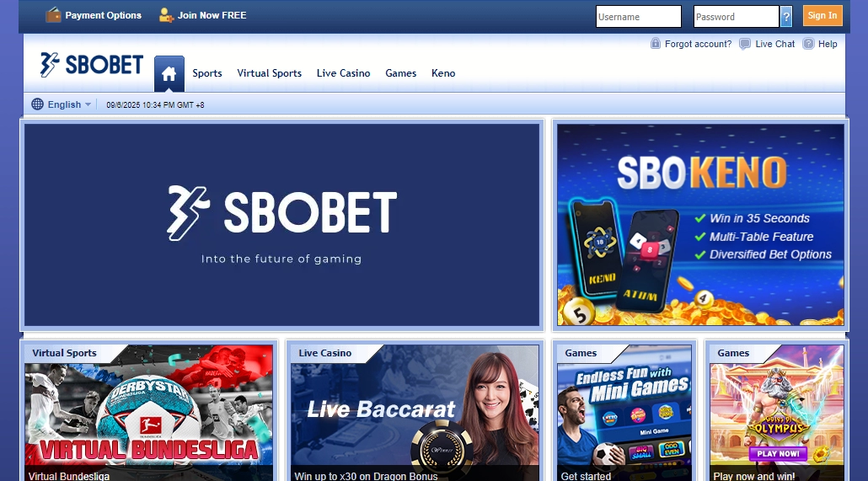
Task: Click the Help question mark icon
Action: click(x=809, y=44)
